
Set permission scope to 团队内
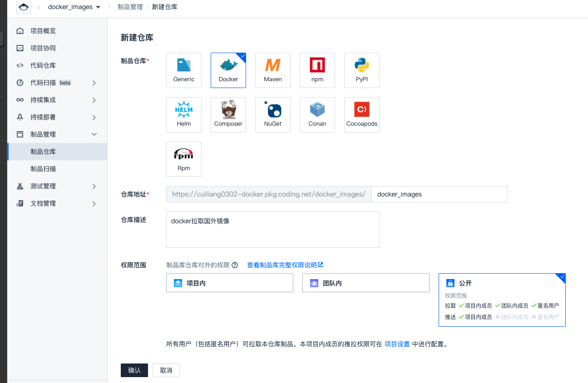366,283
